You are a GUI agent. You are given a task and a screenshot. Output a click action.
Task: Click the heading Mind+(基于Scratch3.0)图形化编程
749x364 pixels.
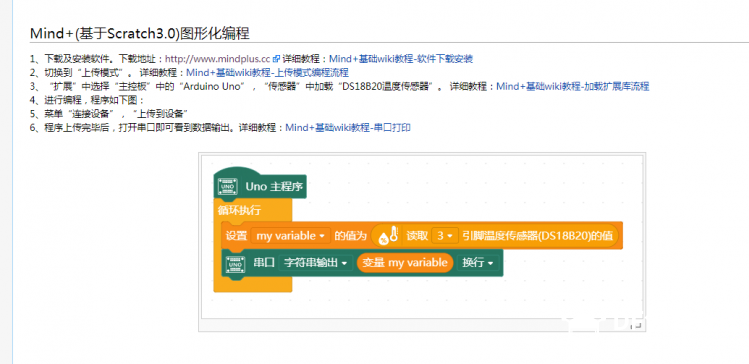click(139, 33)
